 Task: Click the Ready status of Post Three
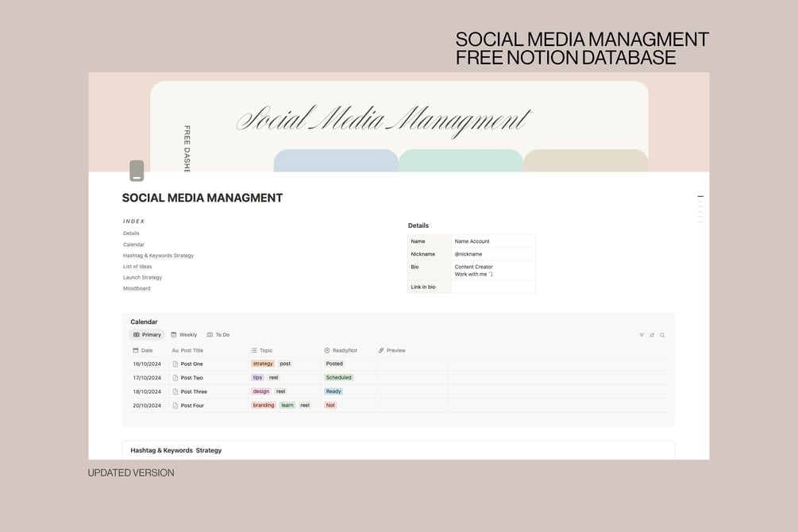point(333,391)
